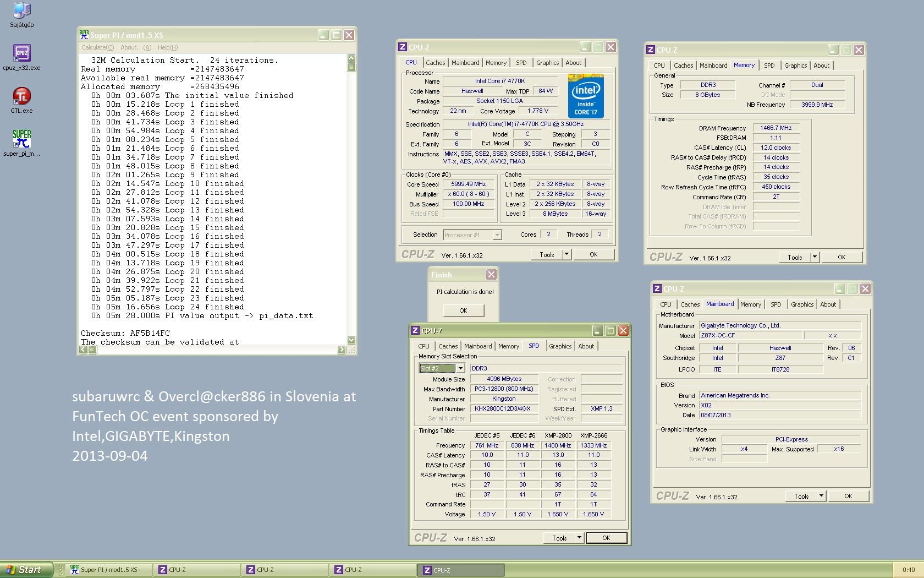Screen dimensions: 924x578
Task: Expand the Tools arrow in the CPU-Z Processor window
Action: coord(567,254)
